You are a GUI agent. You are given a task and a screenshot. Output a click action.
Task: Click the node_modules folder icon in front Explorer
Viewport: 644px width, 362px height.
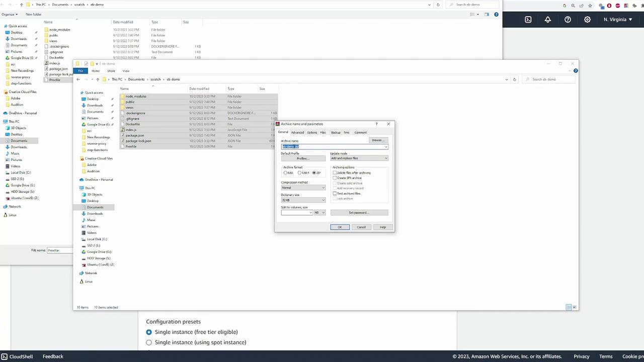(x=123, y=96)
